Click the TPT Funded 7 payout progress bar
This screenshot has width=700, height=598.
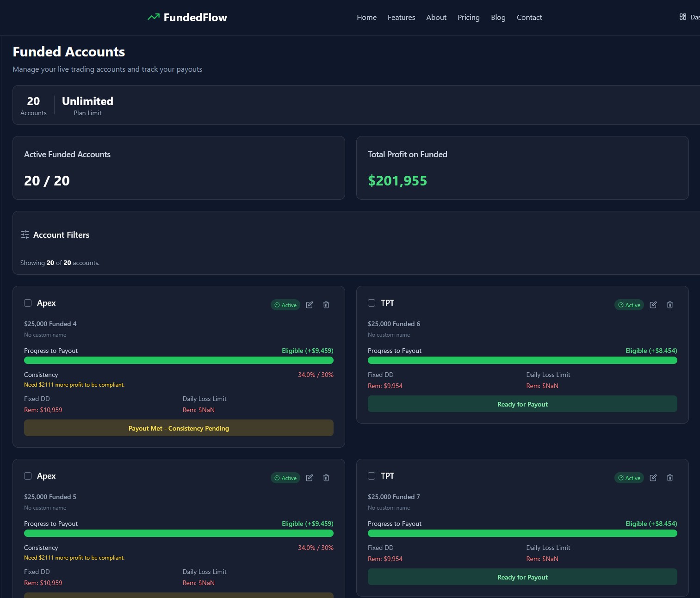(522, 533)
